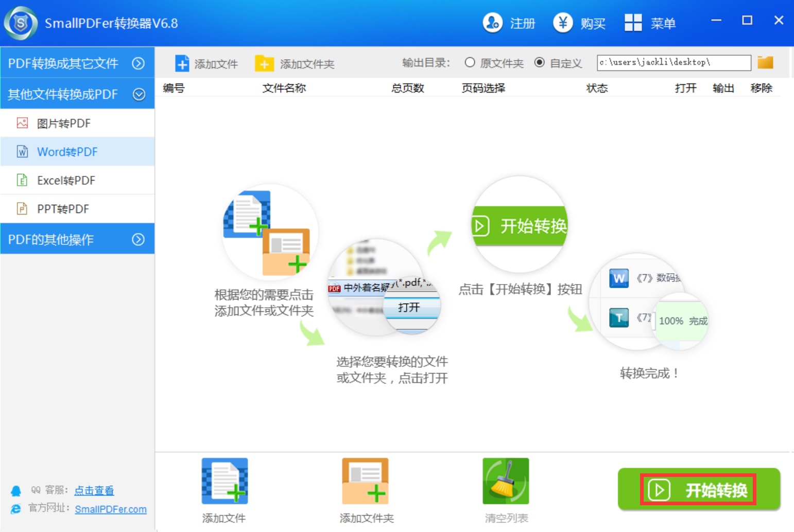Open the menu (菜单) grid icon
The width and height of the screenshot is (794, 532).
(x=633, y=23)
